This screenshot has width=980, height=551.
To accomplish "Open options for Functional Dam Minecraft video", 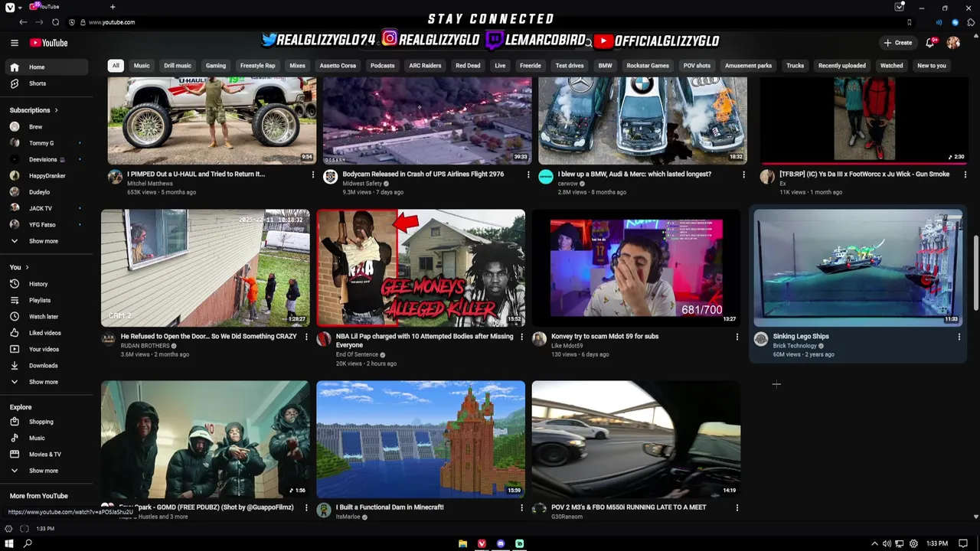I will click(521, 507).
